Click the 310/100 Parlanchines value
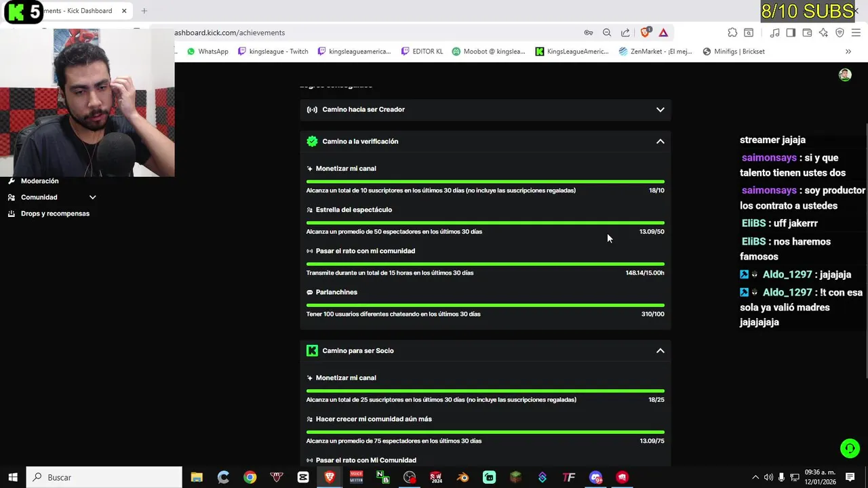The height and width of the screenshot is (488, 868). (x=653, y=314)
